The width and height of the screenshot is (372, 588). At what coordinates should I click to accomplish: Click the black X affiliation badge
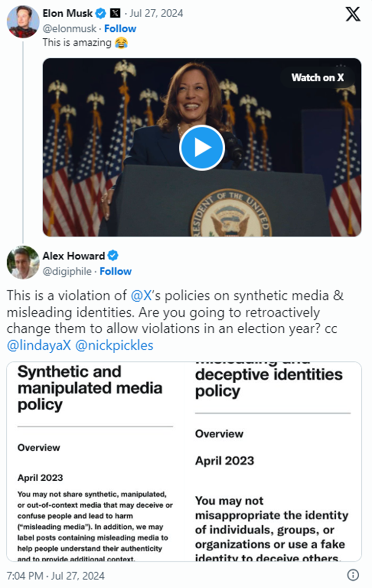point(116,13)
